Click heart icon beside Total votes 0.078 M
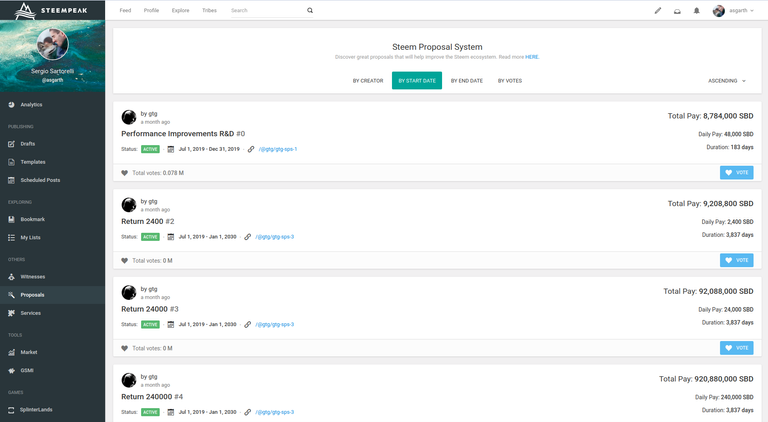Viewport: 768px width, 422px height. pos(124,173)
